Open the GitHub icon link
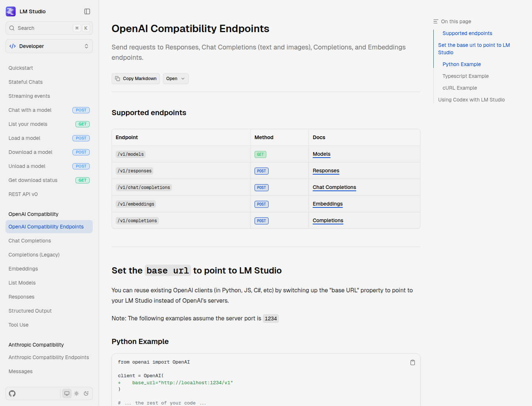Viewport: 532px width, 406px height. [x=12, y=393]
